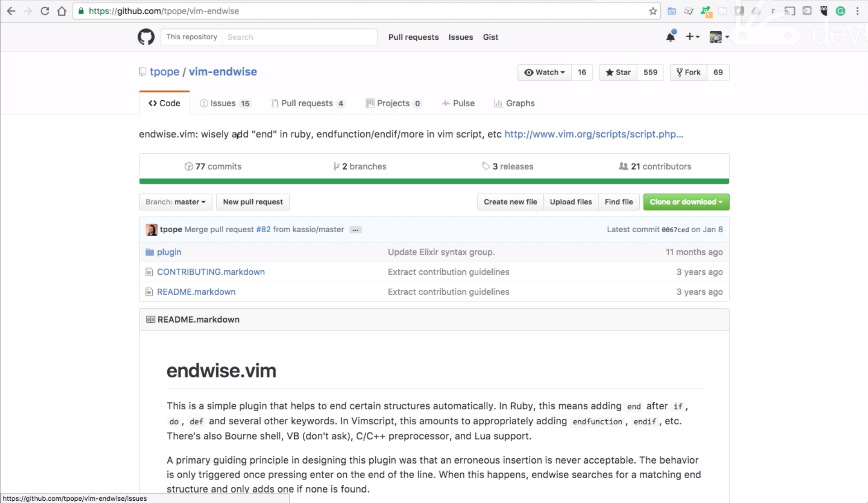Viewport: 868px width, 503px height.
Task: Click the plugin folder icon
Action: pyautogui.click(x=150, y=252)
